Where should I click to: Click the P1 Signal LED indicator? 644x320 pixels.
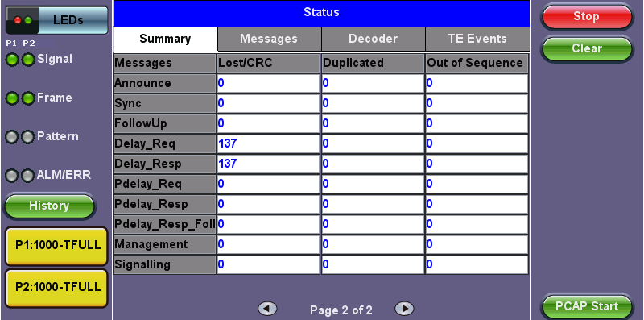(x=12, y=60)
